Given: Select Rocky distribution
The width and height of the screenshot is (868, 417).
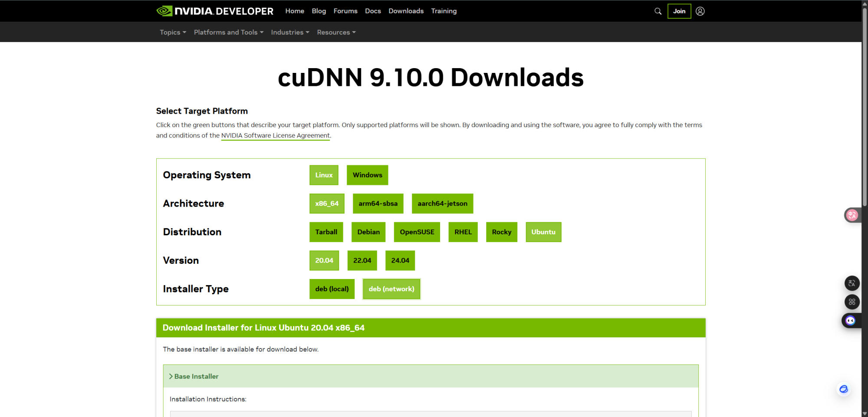Looking at the screenshot, I should pos(502,232).
